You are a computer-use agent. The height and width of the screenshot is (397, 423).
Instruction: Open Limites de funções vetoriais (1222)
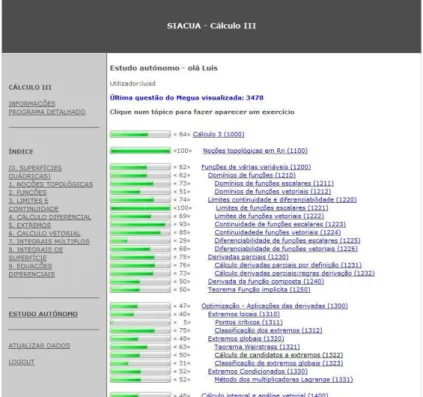point(269,216)
